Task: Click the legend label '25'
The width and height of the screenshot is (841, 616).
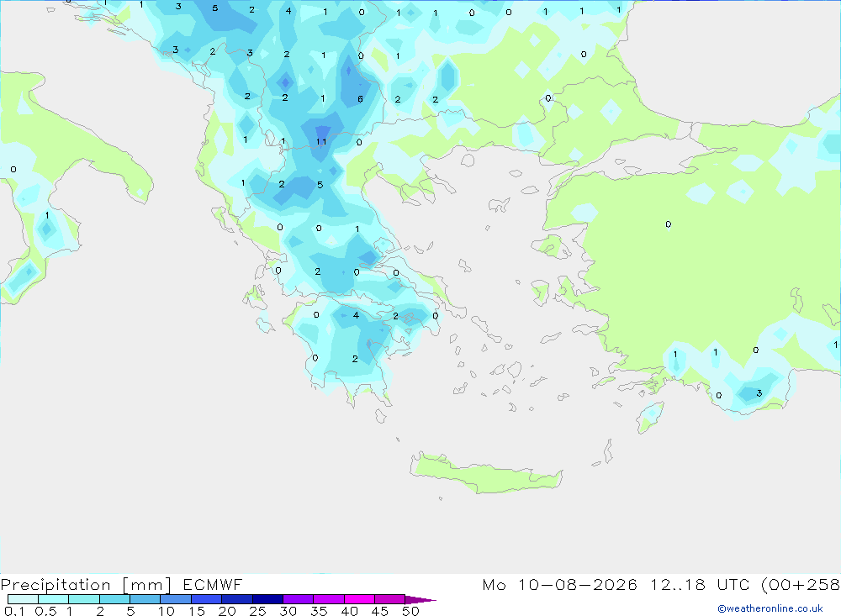Action: point(257,611)
